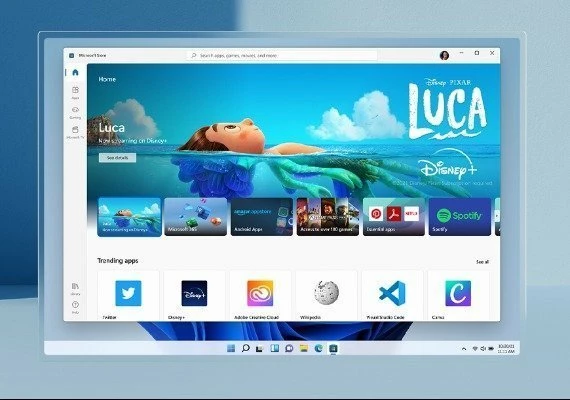This screenshot has width=570, height=400.
Task: Click the Microsoft Store logo in the title bar
Action: (72, 55)
